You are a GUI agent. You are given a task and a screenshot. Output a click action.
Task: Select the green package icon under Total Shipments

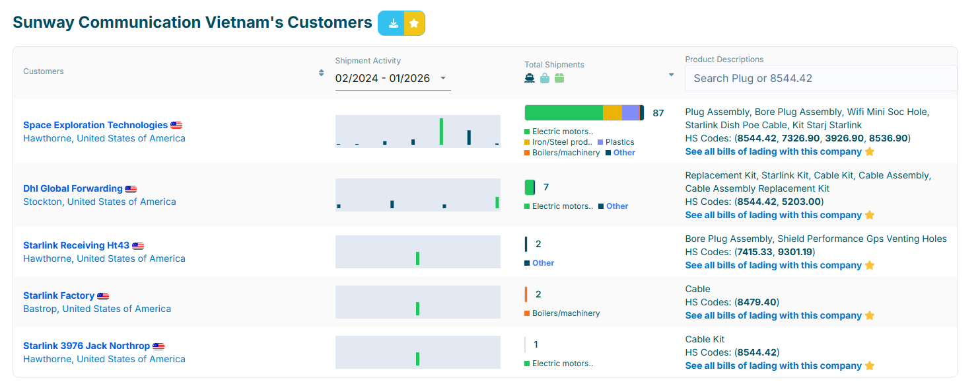[x=559, y=78]
